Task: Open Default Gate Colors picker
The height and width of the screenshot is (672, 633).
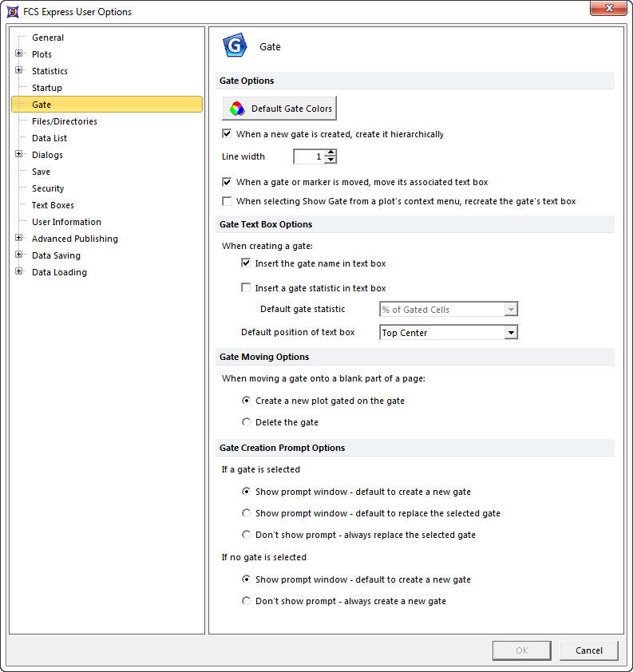Action: point(279,109)
